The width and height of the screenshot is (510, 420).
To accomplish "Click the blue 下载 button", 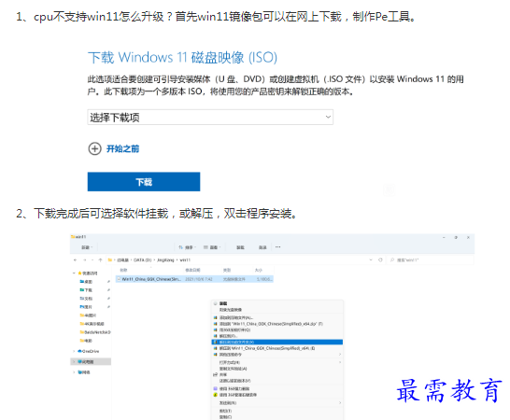I will 144,182.
